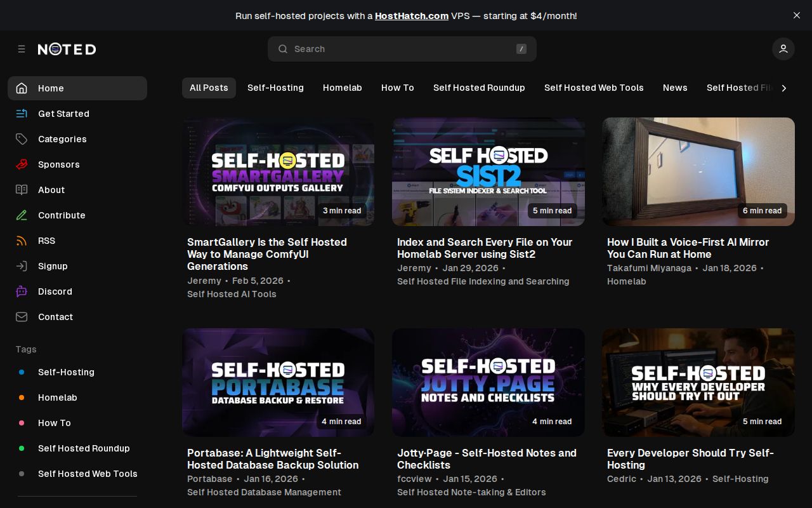Click the orange Homelab tag dot
Screen dimensions: 812x508
tap(22, 398)
